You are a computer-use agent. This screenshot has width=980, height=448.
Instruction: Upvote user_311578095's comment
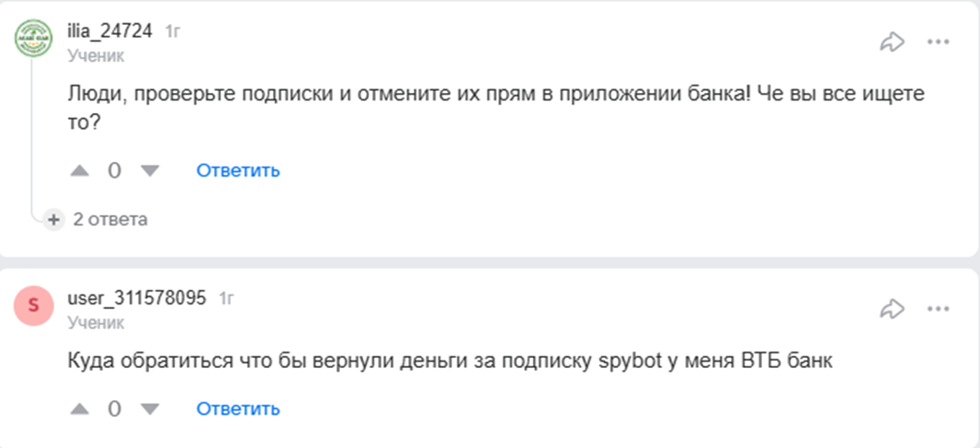[81, 408]
